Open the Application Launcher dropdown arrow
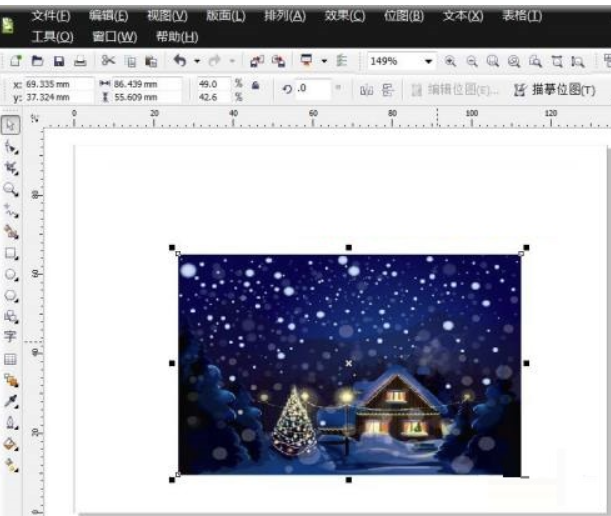This screenshot has height=516, width=611. point(324,61)
